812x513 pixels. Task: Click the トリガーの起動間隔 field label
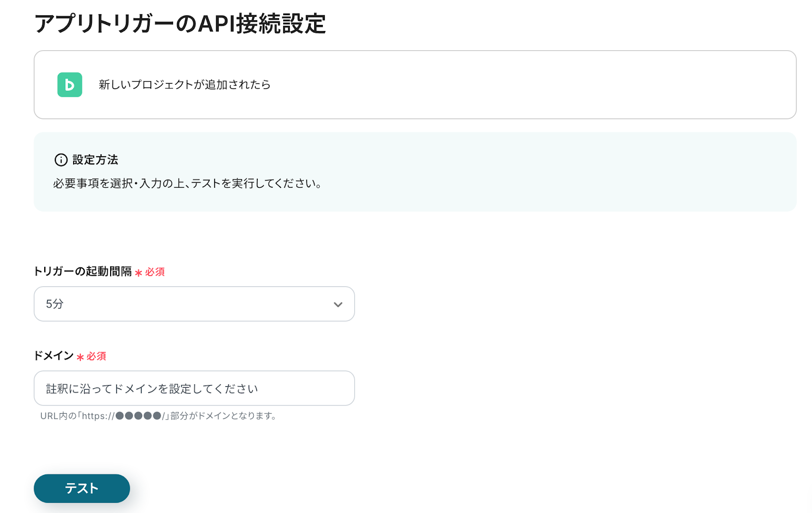[x=83, y=271]
